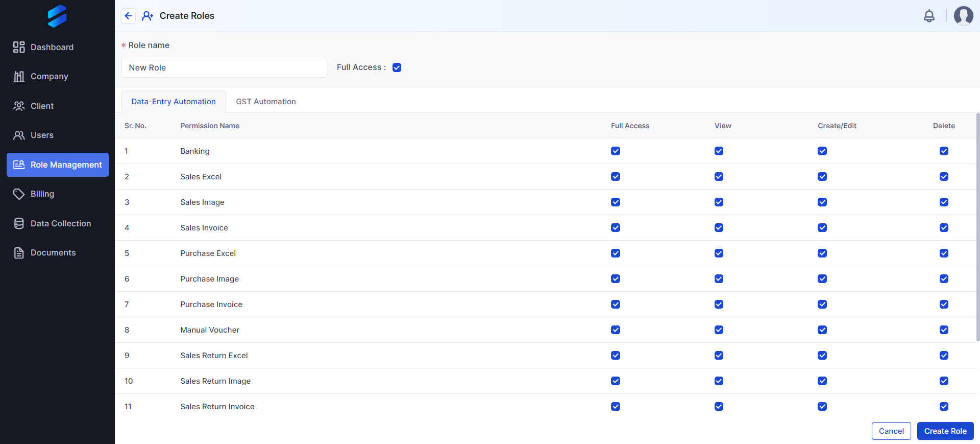
Task: Toggle View for Purchase Image
Action: coord(719,279)
